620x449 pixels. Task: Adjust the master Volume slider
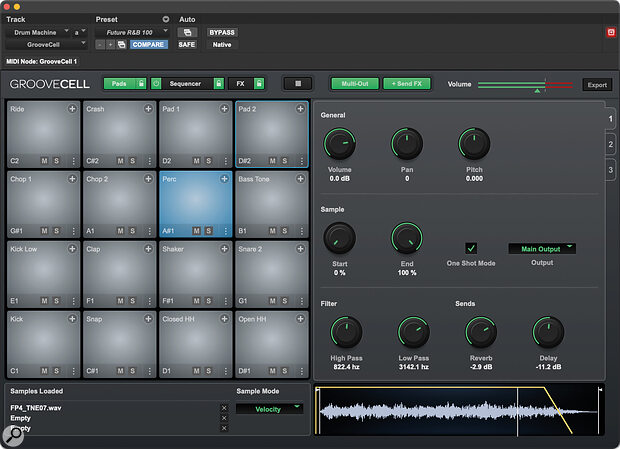tap(525, 85)
